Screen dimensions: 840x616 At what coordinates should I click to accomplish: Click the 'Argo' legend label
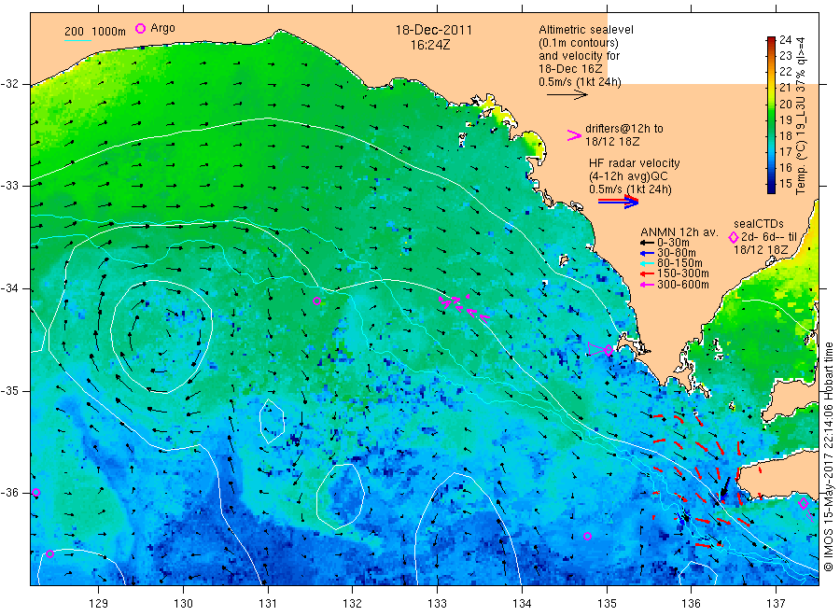[162, 28]
